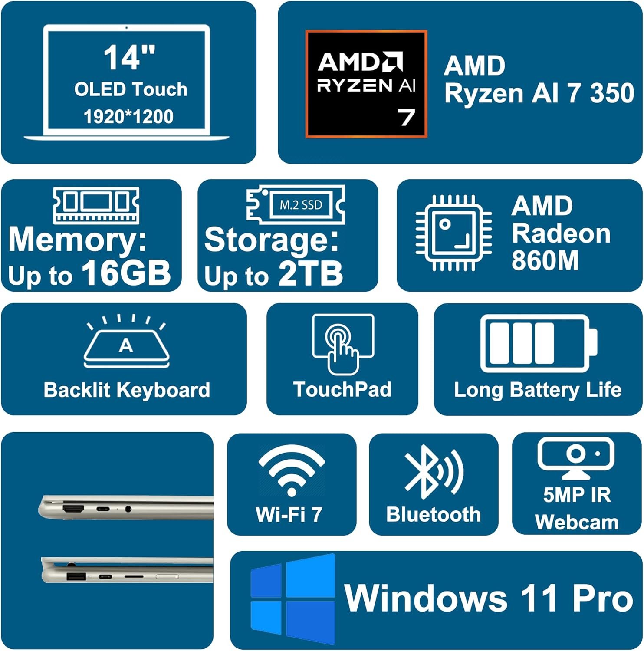Viewport: 644px width, 651px height.
Task: Click the M.2 SSD drive icon
Action: (296, 204)
